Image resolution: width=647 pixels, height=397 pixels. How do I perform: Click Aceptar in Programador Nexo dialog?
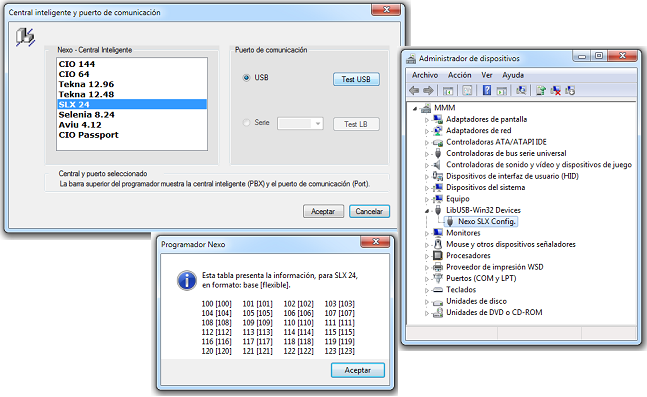tap(358, 370)
